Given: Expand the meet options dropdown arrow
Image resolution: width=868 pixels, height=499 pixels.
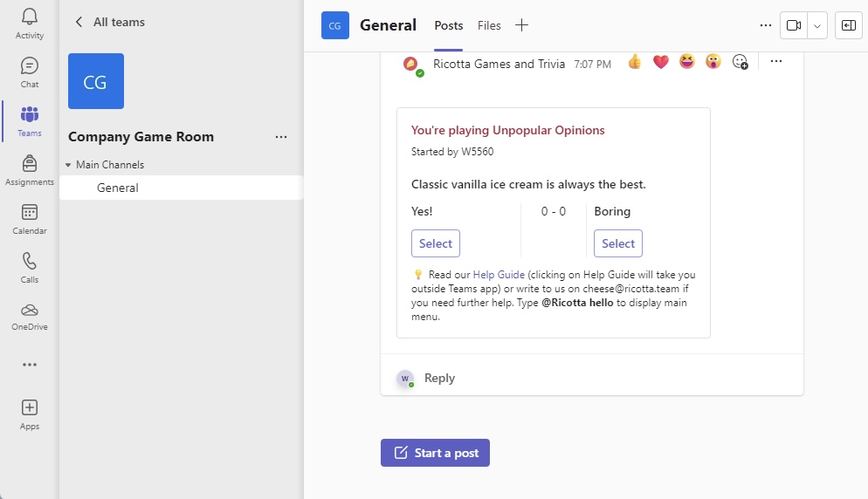Looking at the screenshot, I should coord(817,25).
